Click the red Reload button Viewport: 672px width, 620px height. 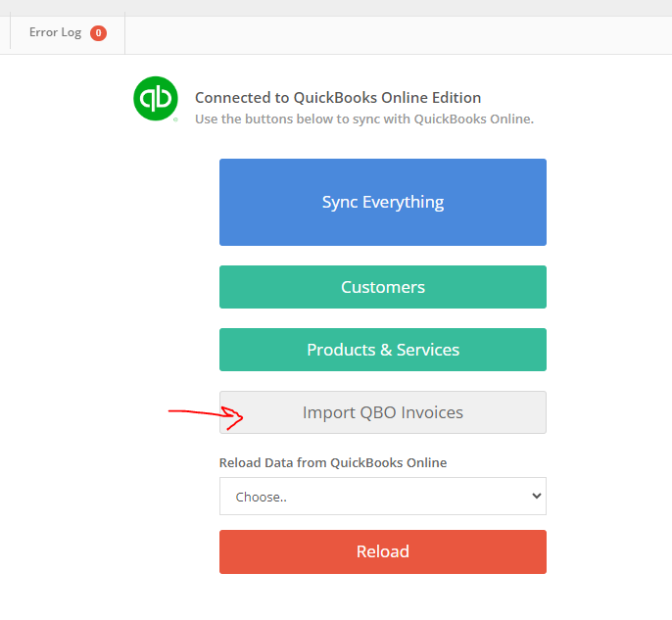pyautogui.click(x=383, y=551)
